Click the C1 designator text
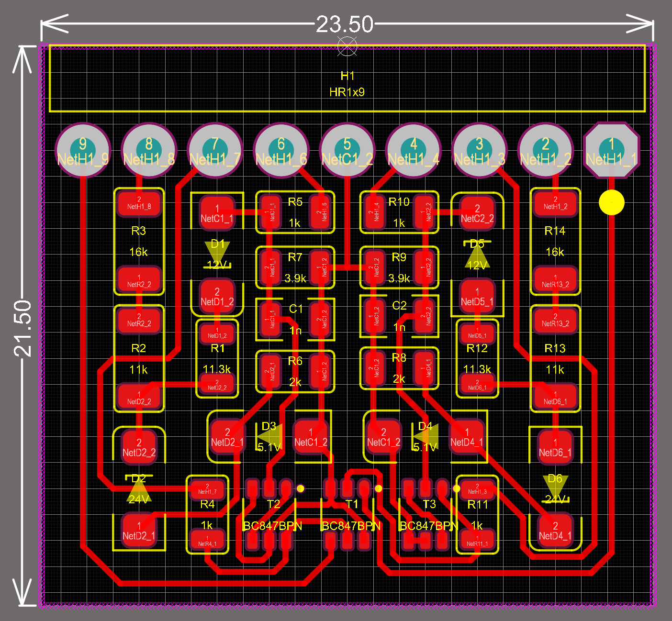The height and width of the screenshot is (621, 672). point(296,309)
